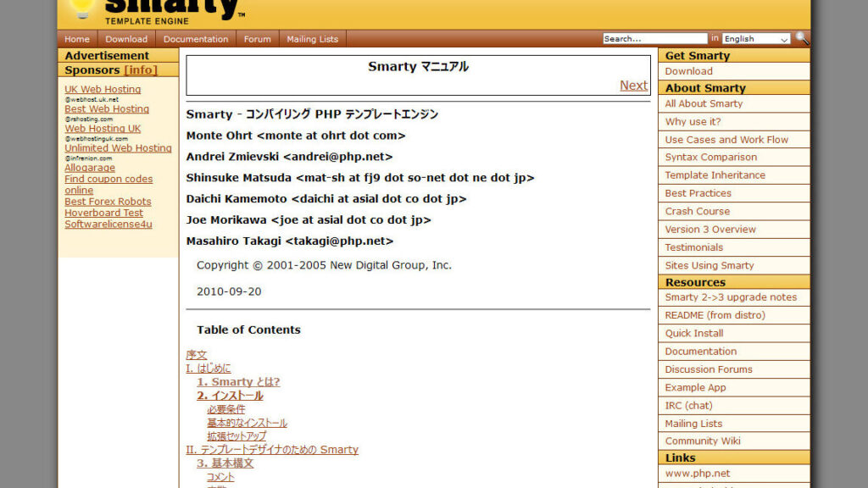
Task: Open the Best Forex Robots link
Action: coord(108,202)
